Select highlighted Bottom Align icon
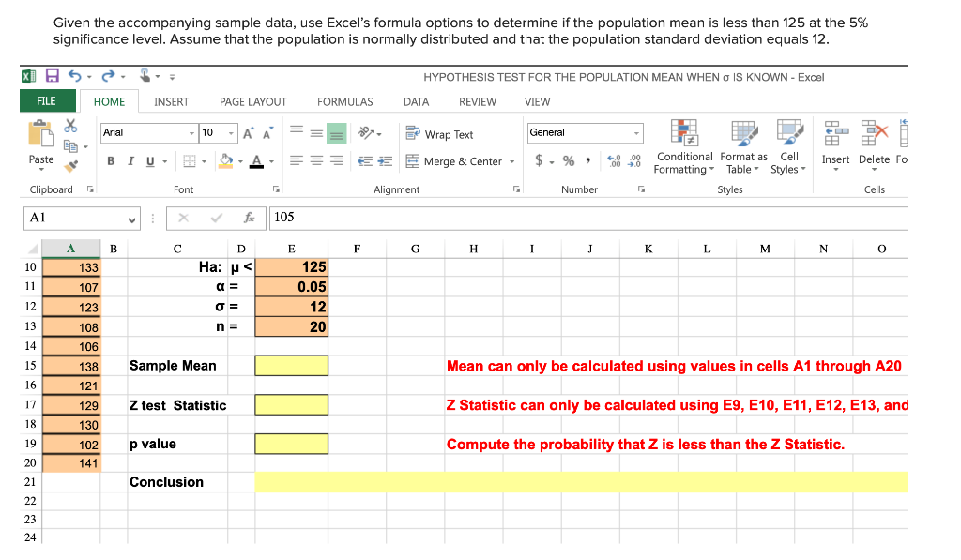Viewport: 961px width, 560px height. pyautogui.click(x=337, y=133)
